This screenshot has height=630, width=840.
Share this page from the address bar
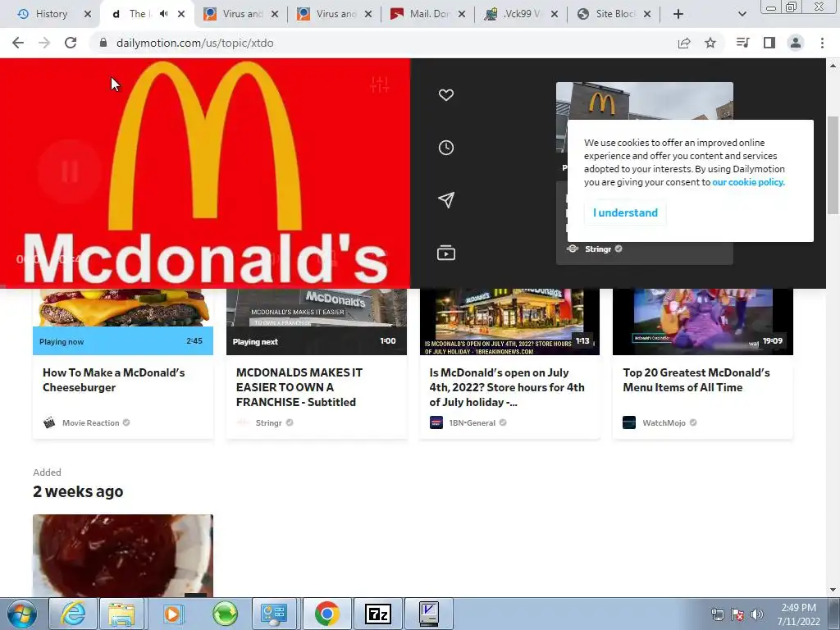684,43
